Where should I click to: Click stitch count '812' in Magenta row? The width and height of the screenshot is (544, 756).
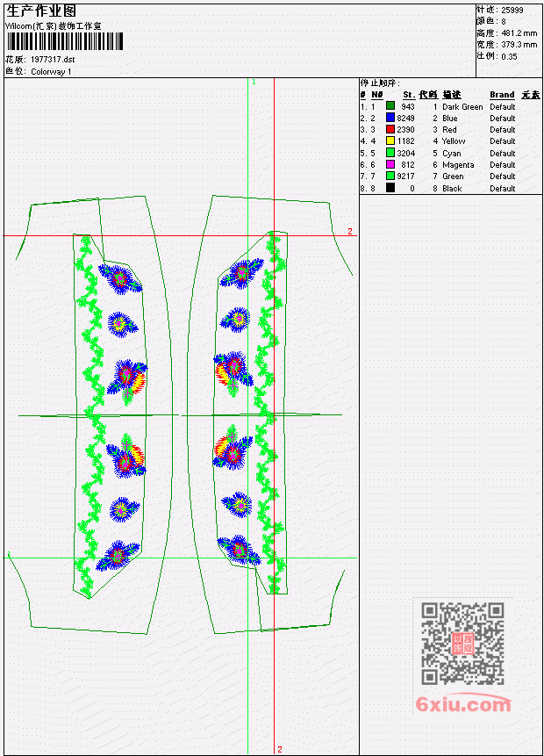[x=408, y=165]
